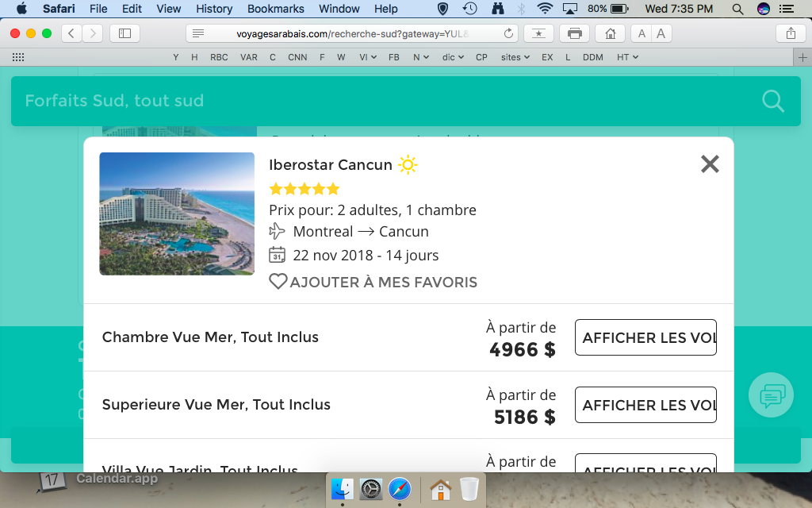Open the Trash in the Dock

click(469, 489)
